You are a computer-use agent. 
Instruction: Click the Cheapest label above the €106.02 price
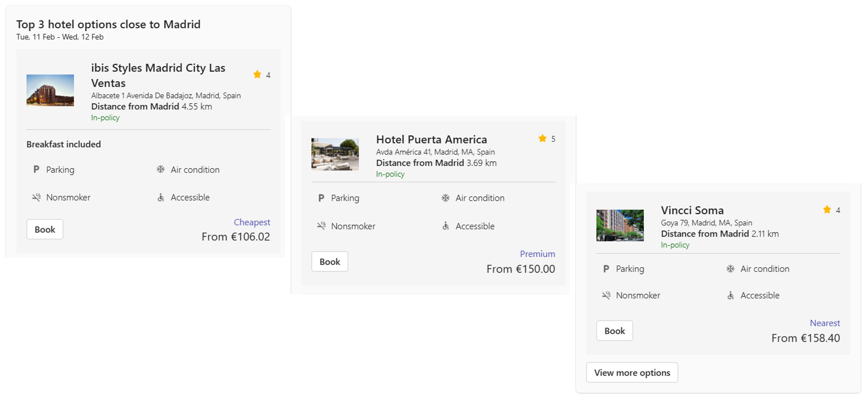click(x=252, y=222)
